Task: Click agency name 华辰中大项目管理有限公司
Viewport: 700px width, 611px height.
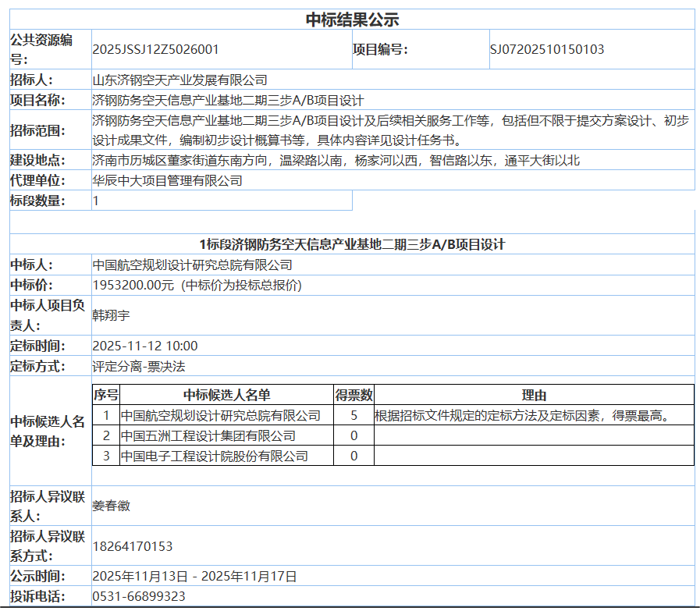Action: 167,180
